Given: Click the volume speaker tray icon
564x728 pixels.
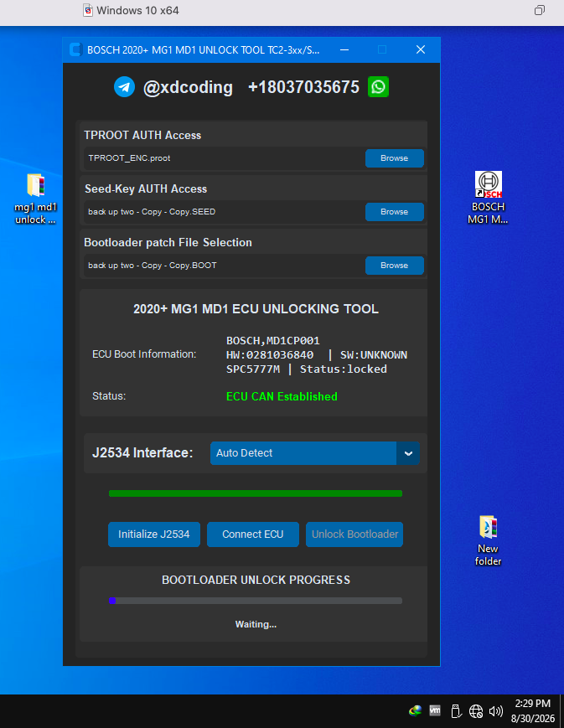Looking at the screenshot, I should (x=496, y=710).
